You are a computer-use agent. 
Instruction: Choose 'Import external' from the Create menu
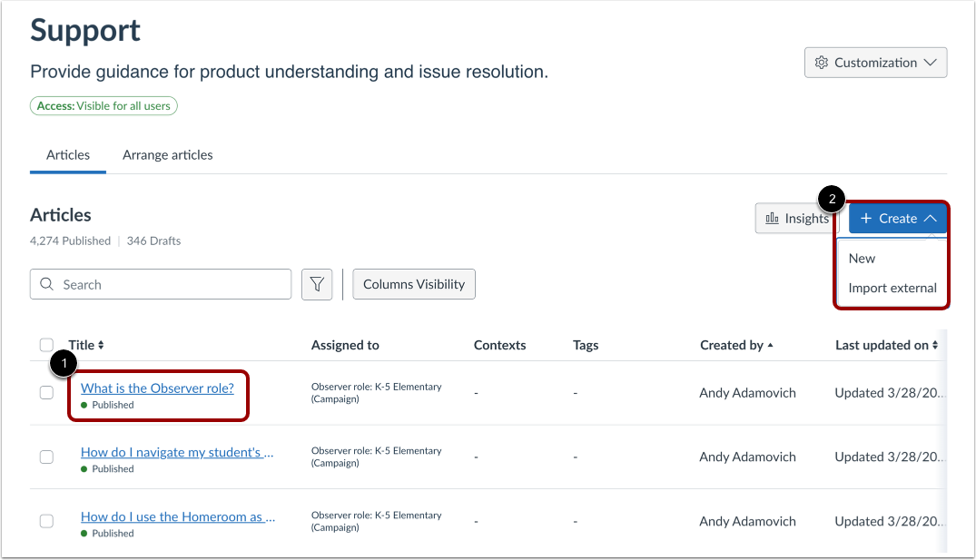[891, 288]
